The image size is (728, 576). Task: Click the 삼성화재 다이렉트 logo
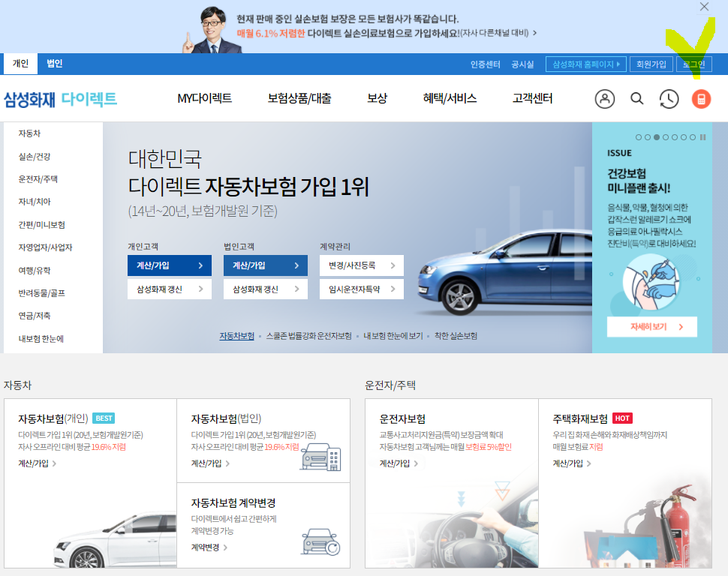[60, 99]
